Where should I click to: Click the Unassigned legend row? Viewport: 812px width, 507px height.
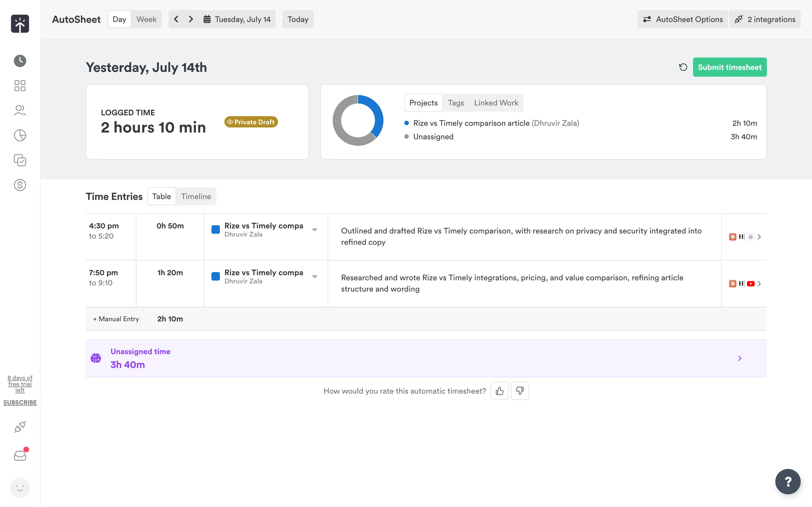point(580,136)
